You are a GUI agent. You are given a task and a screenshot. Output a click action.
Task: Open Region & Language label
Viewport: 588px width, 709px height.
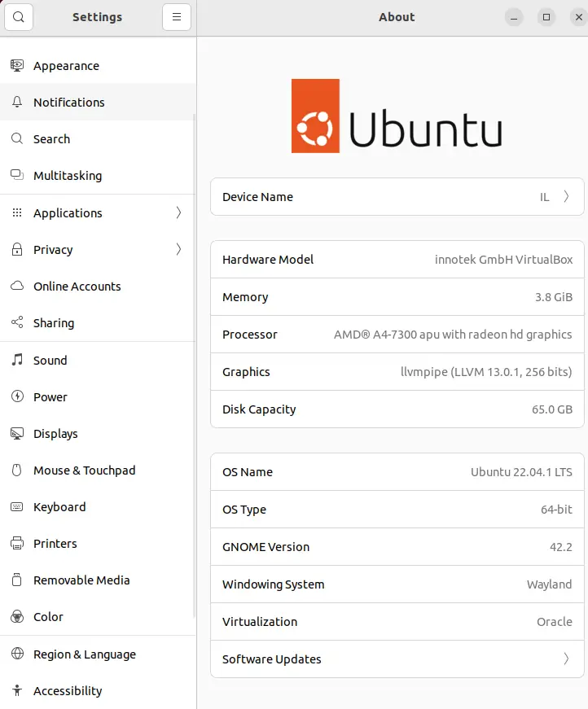(85, 654)
